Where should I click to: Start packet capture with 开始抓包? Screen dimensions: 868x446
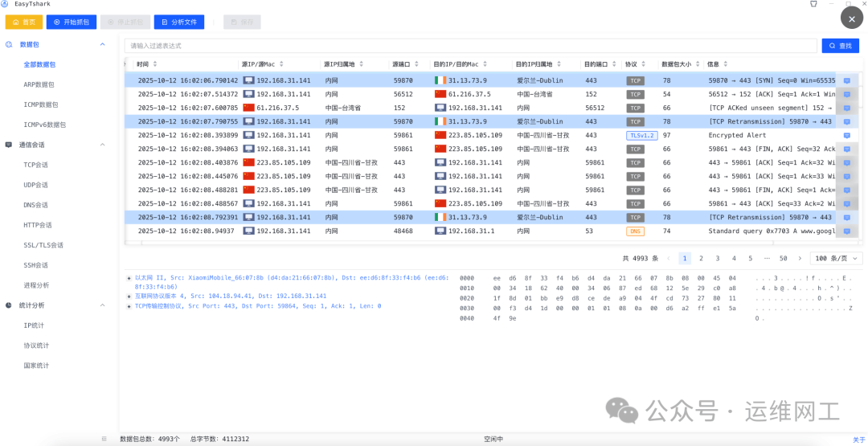pos(71,23)
